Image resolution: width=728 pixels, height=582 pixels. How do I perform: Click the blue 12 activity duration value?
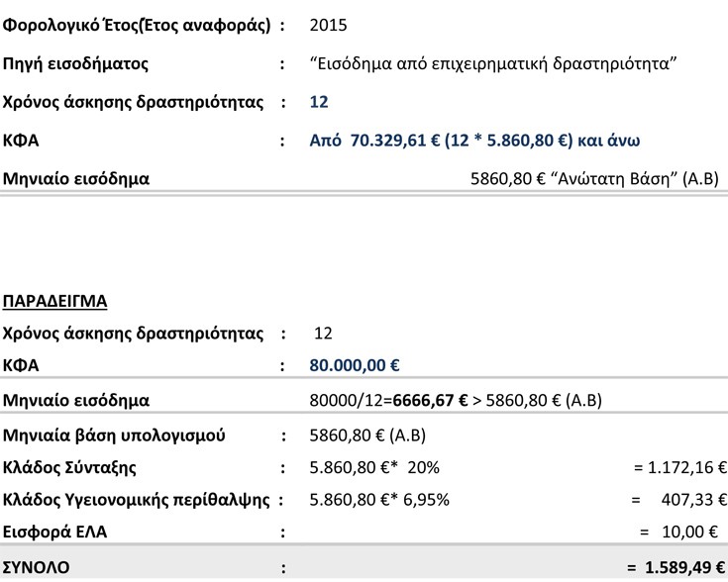[319, 102]
